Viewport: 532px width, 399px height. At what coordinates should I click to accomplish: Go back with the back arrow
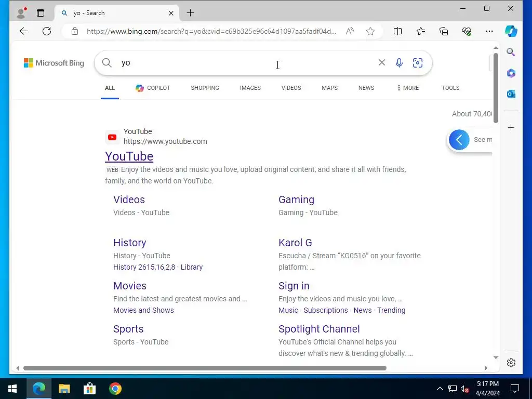[x=24, y=31]
